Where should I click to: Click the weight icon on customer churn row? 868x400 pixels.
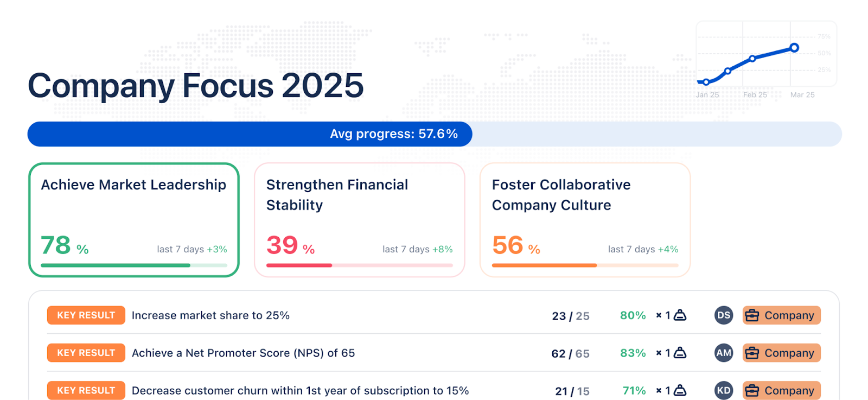click(680, 390)
